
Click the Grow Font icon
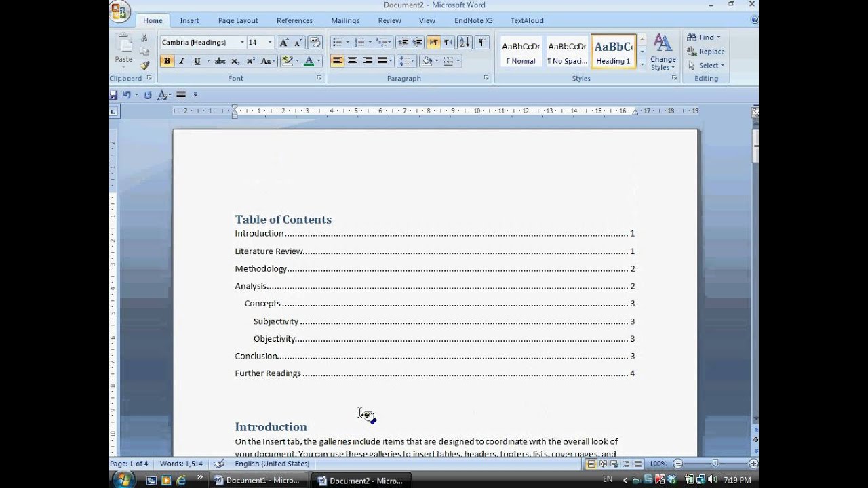[x=284, y=42]
